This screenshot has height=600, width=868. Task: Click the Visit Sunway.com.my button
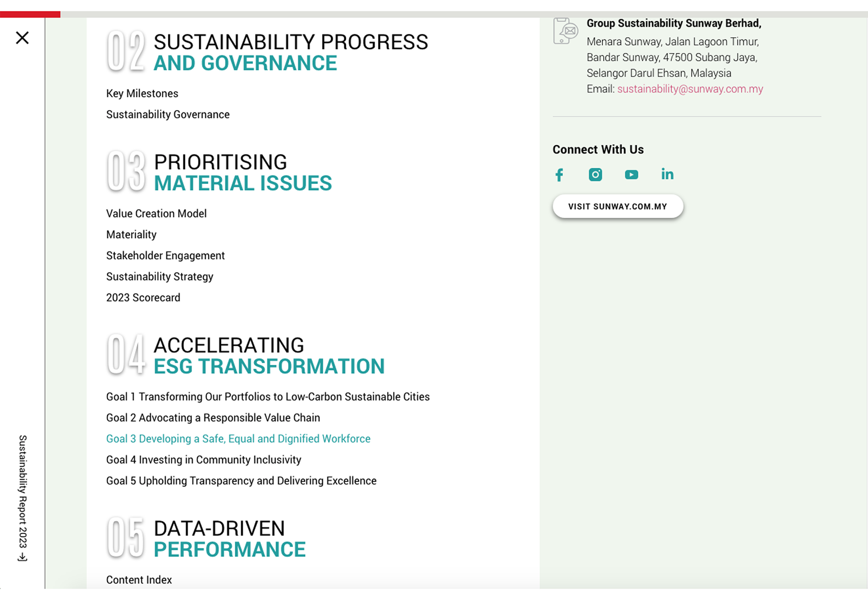tap(618, 207)
